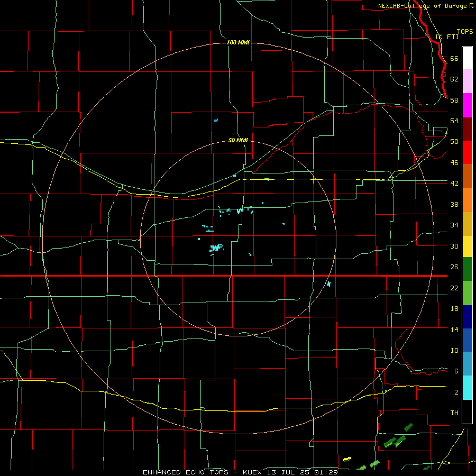Viewport: 476px width, 476px height.
Task: Click the large cyan echo cluster near radar center
Action: [x=216, y=248]
